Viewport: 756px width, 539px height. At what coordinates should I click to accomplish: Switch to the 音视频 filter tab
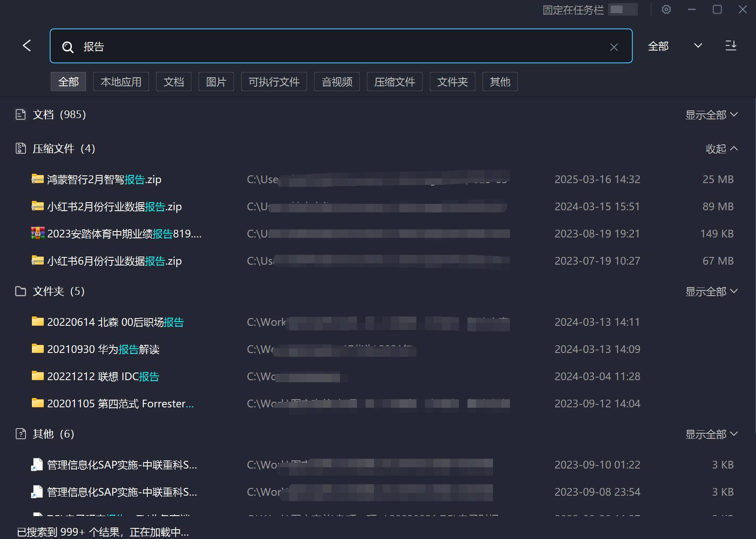tap(337, 82)
